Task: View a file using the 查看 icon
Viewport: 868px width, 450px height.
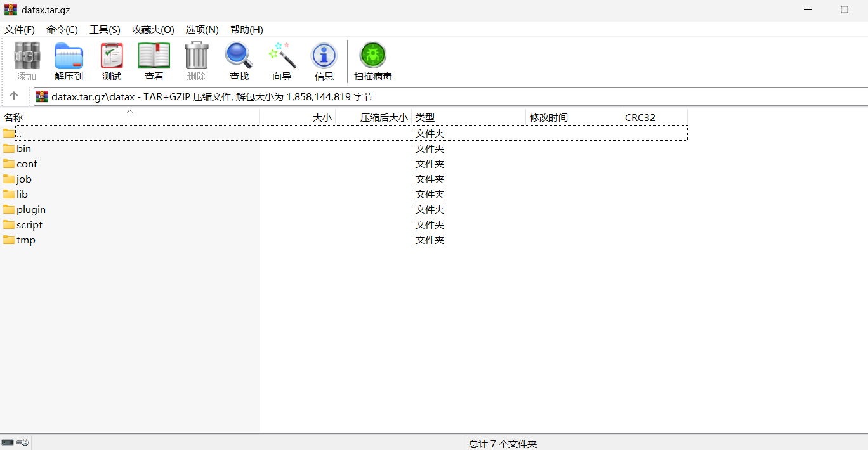Action: click(154, 61)
